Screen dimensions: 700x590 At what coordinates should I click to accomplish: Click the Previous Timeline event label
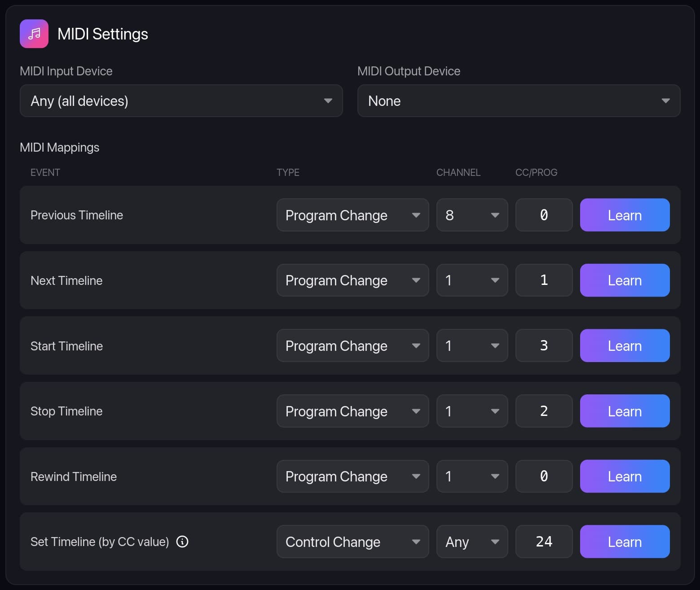pos(77,215)
